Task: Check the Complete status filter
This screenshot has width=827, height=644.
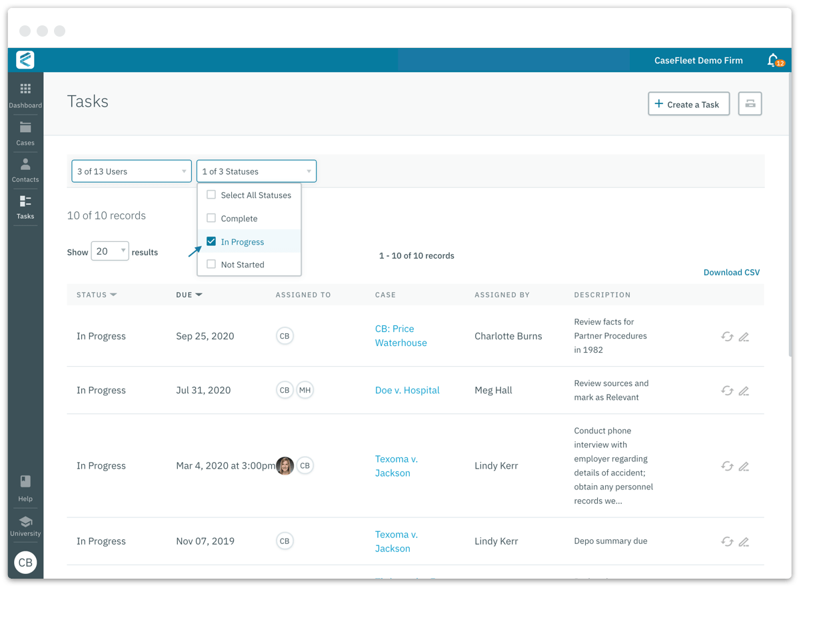Action: pyautogui.click(x=211, y=218)
